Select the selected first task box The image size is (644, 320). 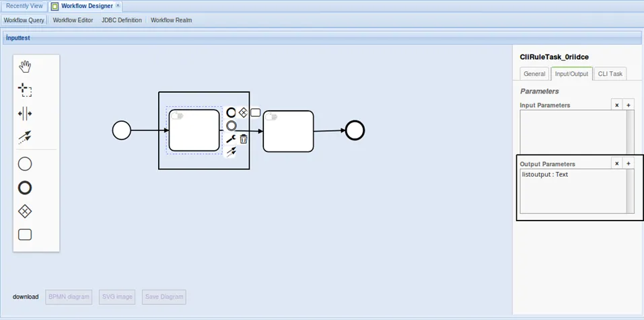[x=194, y=130]
